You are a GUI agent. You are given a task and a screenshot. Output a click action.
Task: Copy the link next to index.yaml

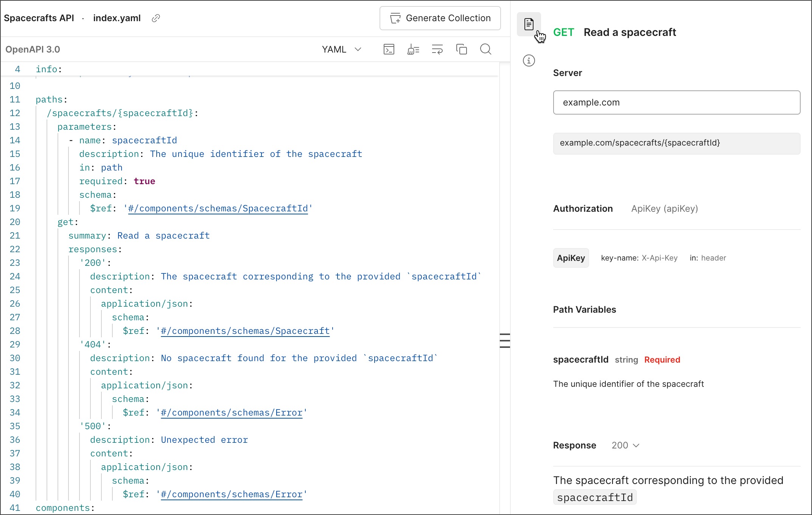tap(156, 18)
